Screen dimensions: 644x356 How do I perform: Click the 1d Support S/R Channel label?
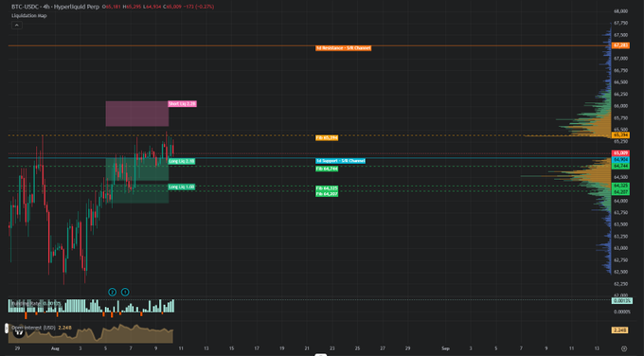tap(341, 161)
